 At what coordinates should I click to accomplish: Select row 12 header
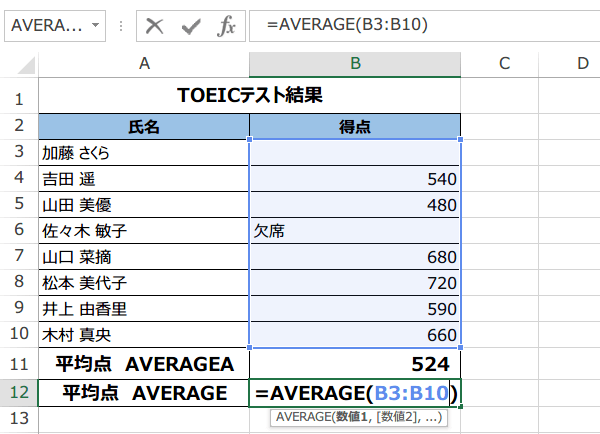click(19, 393)
